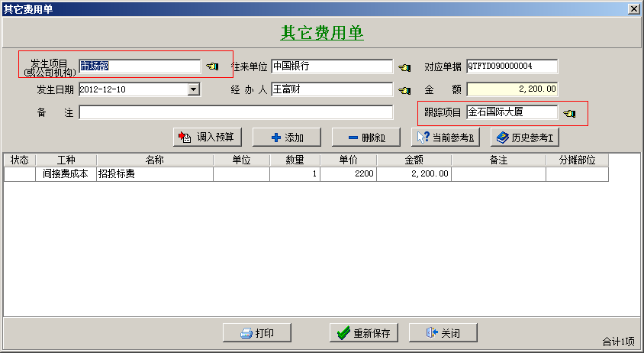This screenshot has height=353, width=644.
Task: Click lookup hand icon beside 跟踪项目 field
Action: coord(569,113)
